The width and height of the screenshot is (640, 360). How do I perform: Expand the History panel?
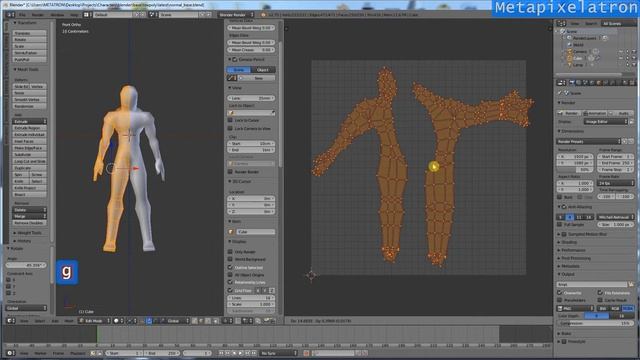click(x=23, y=241)
